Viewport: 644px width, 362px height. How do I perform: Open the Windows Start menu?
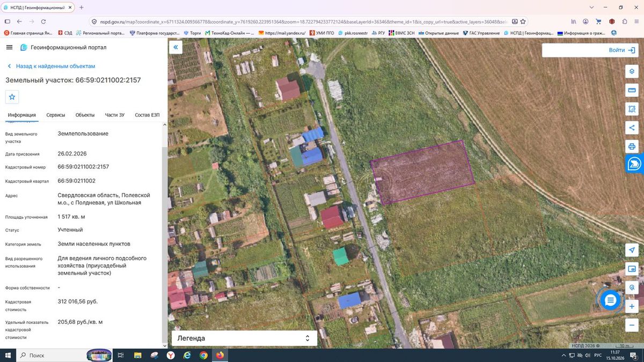(8, 356)
